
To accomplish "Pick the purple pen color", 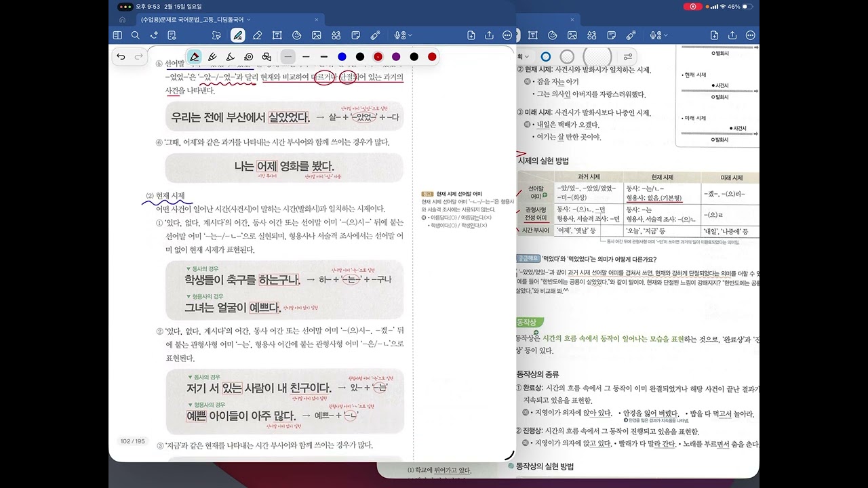I will (x=396, y=57).
